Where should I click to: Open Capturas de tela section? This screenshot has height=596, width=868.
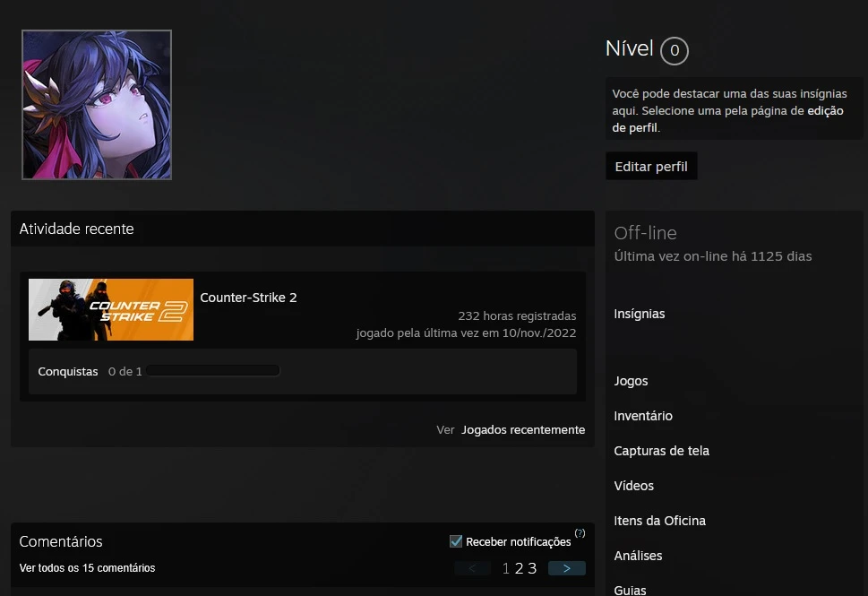pos(661,451)
